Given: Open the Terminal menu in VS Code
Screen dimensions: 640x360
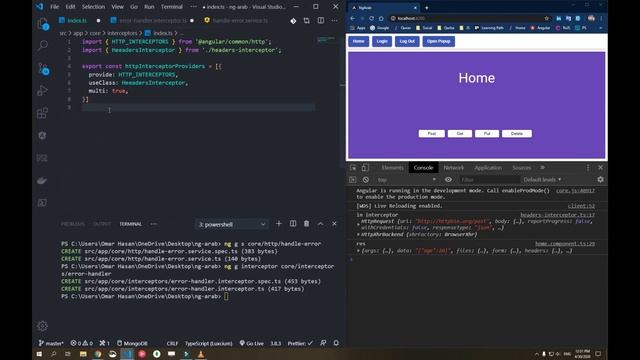Looking at the screenshot, I should 171,7.
